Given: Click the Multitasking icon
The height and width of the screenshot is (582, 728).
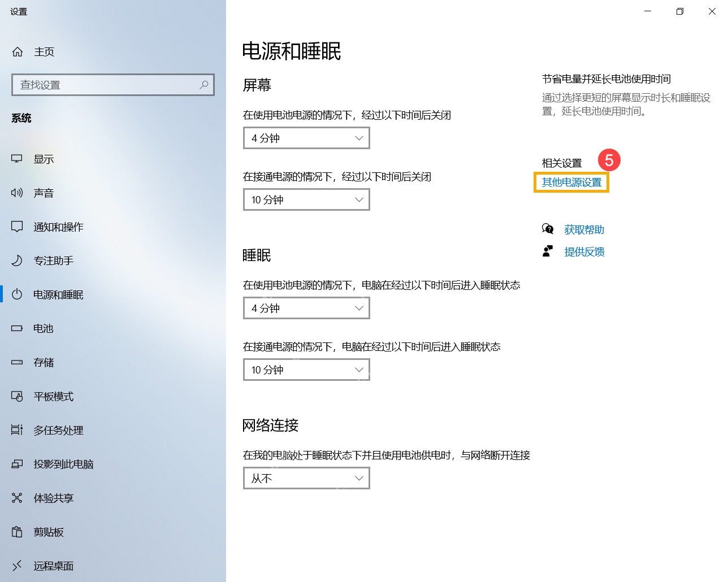Looking at the screenshot, I should [17, 431].
